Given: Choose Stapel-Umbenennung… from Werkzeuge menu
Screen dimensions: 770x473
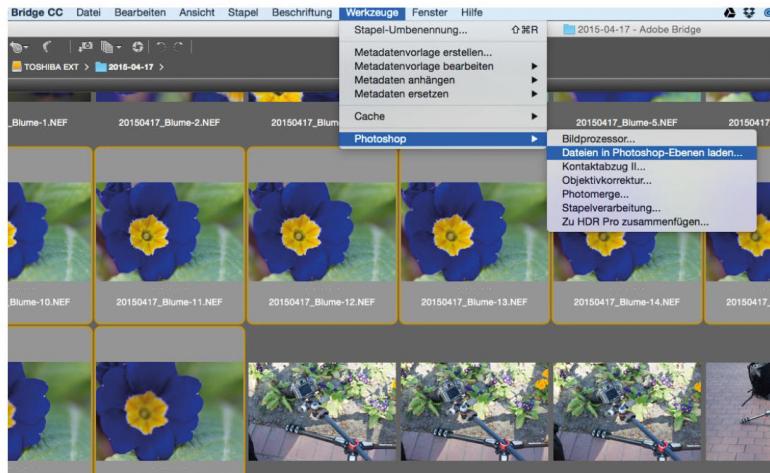Looking at the screenshot, I should (443, 30).
